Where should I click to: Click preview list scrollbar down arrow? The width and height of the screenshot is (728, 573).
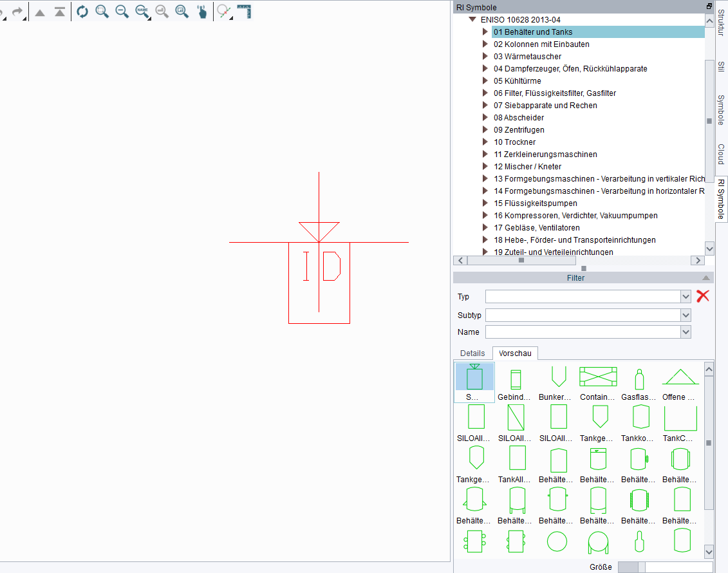pyautogui.click(x=709, y=552)
